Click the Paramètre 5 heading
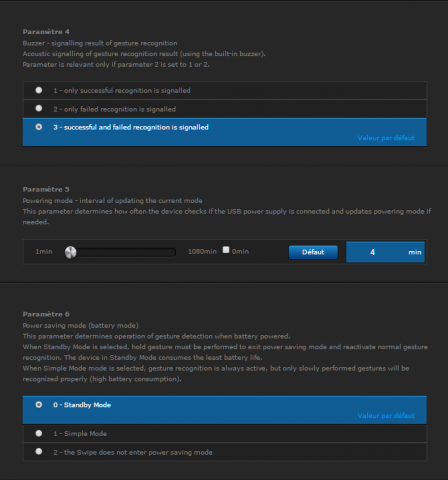The height and width of the screenshot is (480, 448). coord(46,189)
